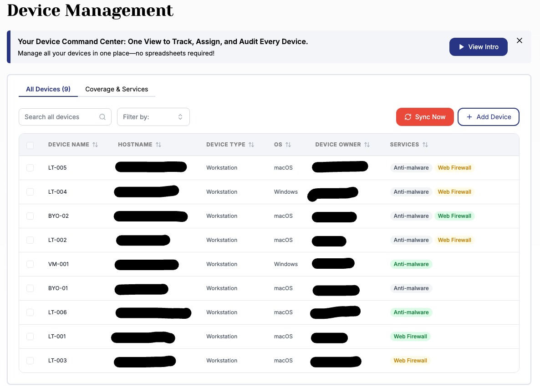Image resolution: width=540 pixels, height=392 pixels.
Task: Sort the OS column via its icon
Action: (288, 145)
